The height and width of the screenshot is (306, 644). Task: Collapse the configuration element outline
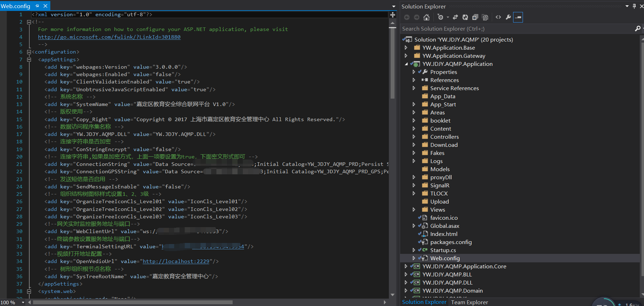[x=29, y=52]
